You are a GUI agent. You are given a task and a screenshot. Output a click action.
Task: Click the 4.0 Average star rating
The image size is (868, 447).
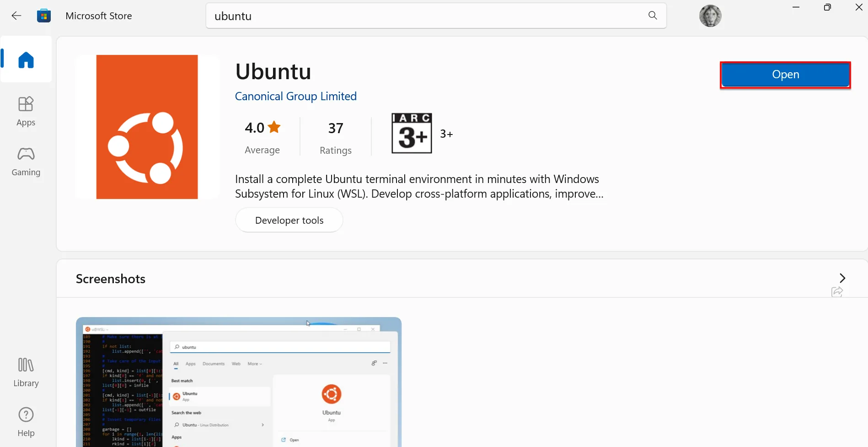click(x=263, y=137)
